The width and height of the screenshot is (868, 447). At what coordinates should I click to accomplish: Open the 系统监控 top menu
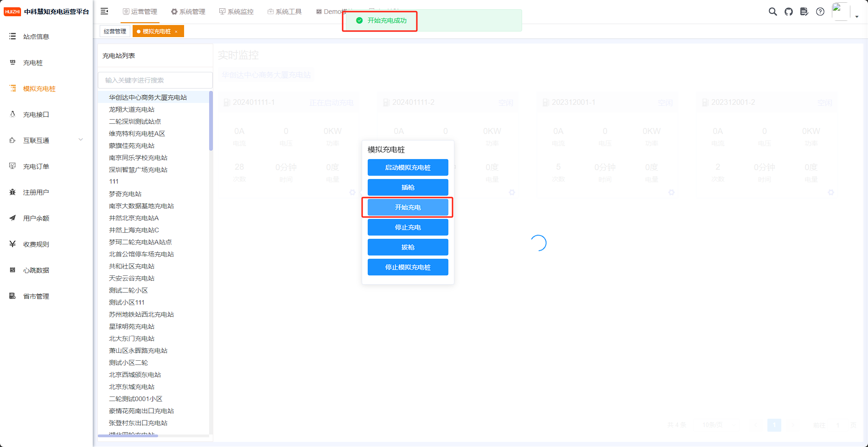point(236,12)
